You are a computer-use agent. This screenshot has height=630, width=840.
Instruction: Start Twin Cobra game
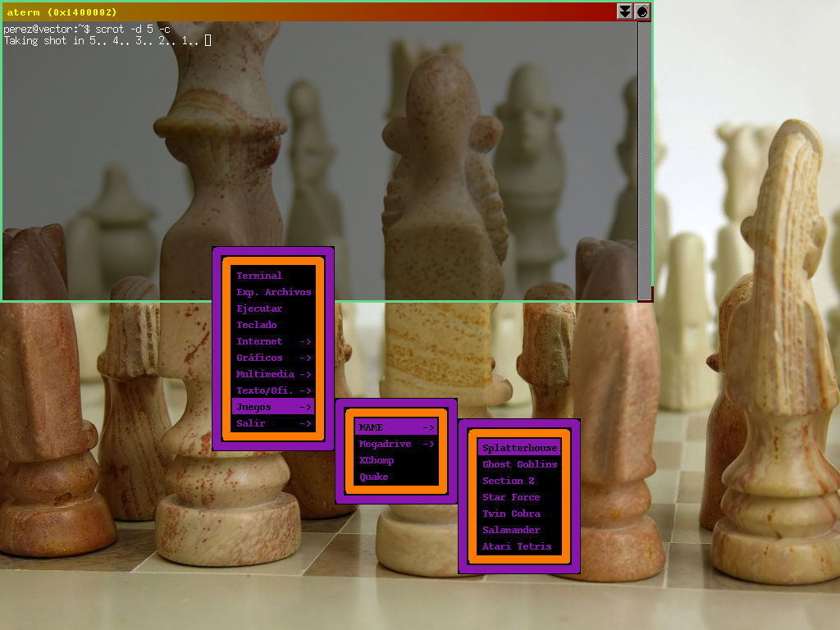(519, 514)
